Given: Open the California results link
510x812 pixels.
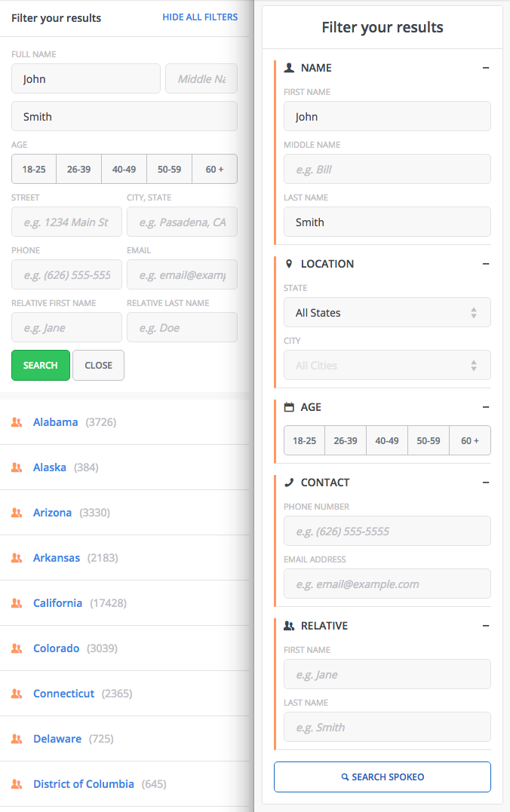Looking at the screenshot, I should [x=57, y=603].
